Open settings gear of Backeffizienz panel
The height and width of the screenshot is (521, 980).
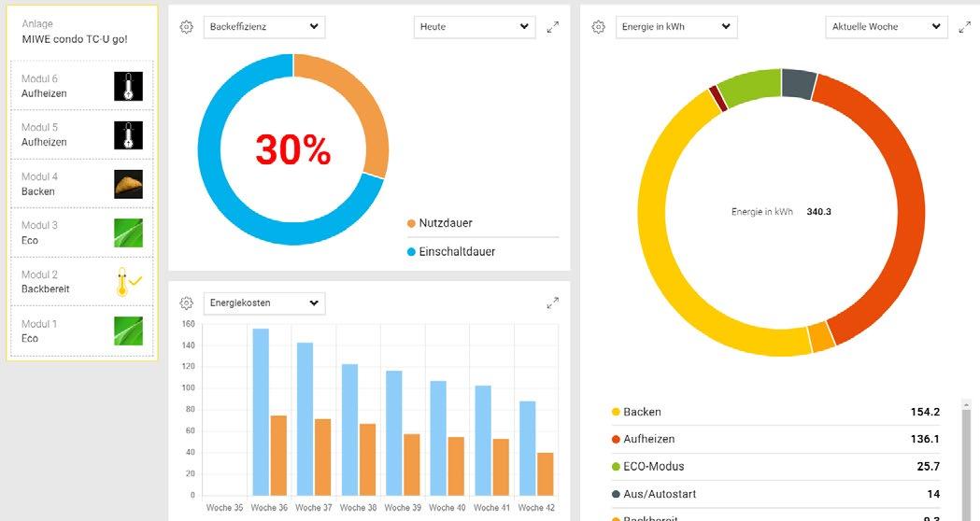click(x=186, y=27)
